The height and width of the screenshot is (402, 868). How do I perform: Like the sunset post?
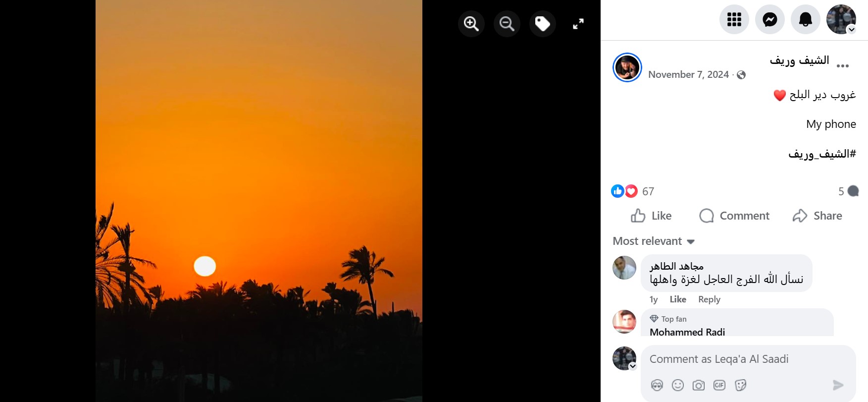tap(651, 216)
